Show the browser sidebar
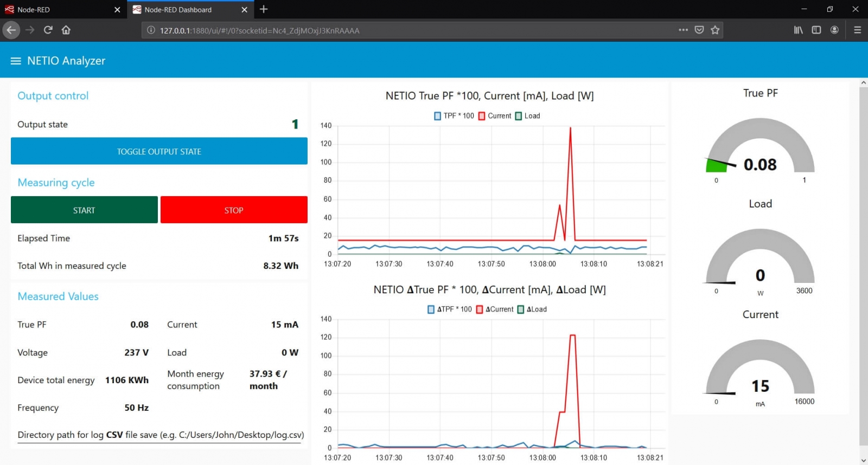Viewport: 868px width, 465px height. (x=816, y=30)
